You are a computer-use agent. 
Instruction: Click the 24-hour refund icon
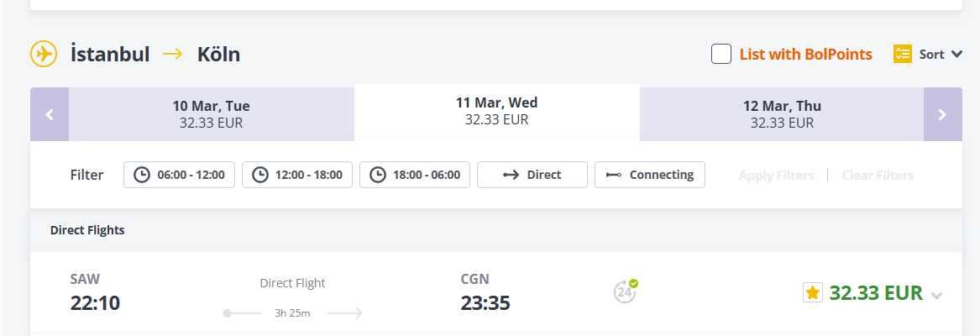tap(625, 291)
